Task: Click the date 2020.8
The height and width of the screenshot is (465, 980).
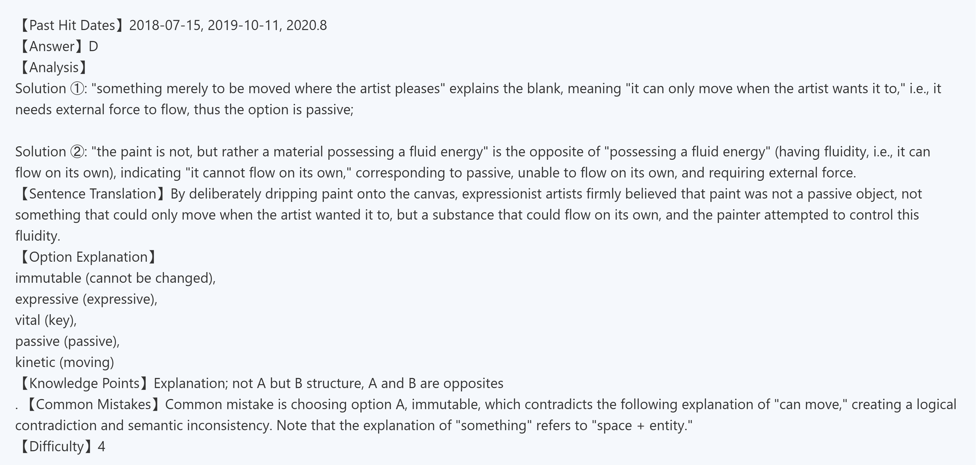Action: [306, 26]
